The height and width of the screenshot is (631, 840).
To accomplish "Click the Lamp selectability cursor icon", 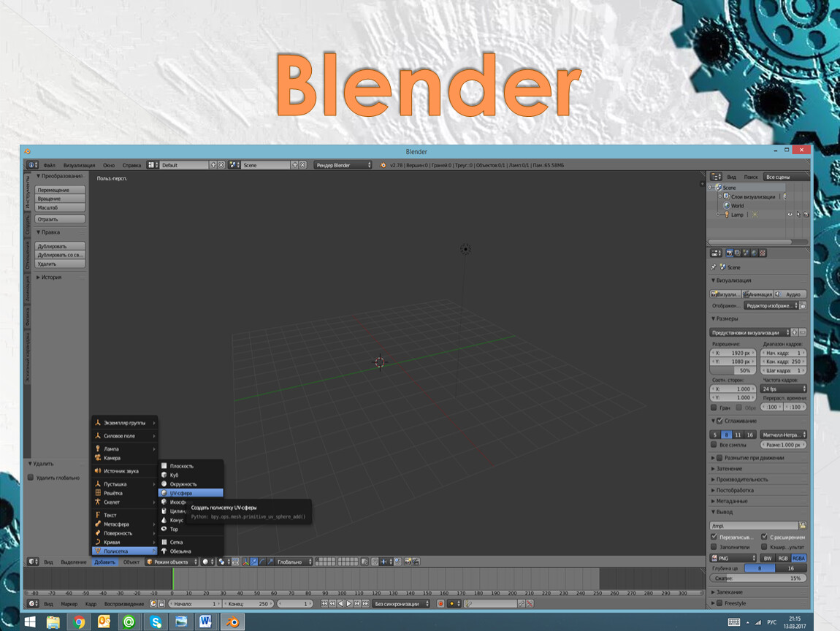I will (x=798, y=214).
